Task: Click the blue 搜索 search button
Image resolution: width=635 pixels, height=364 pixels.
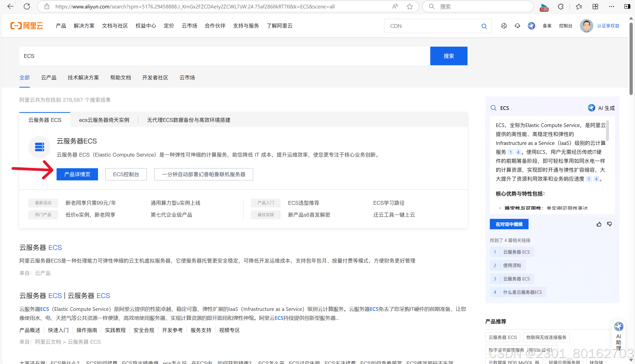Action: (x=449, y=56)
